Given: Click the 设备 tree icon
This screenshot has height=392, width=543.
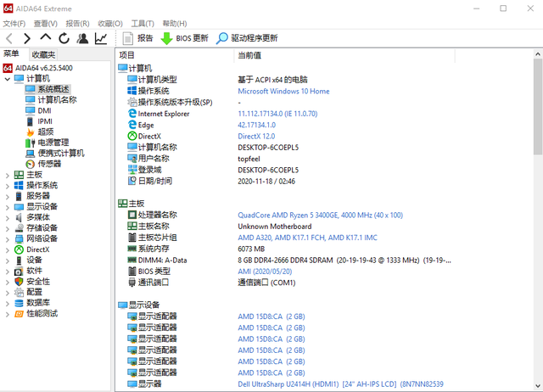Looking at the screenshot, I should pos(19,260).
